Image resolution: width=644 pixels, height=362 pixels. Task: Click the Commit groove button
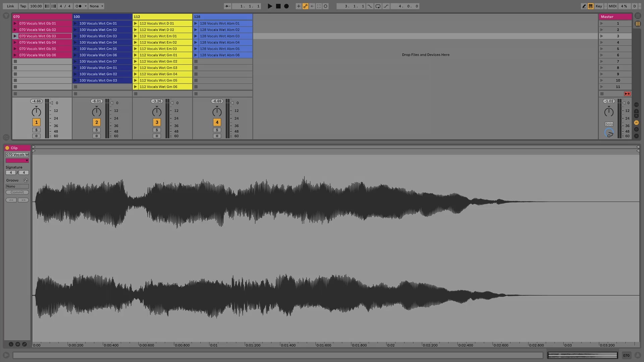point(17,192)
